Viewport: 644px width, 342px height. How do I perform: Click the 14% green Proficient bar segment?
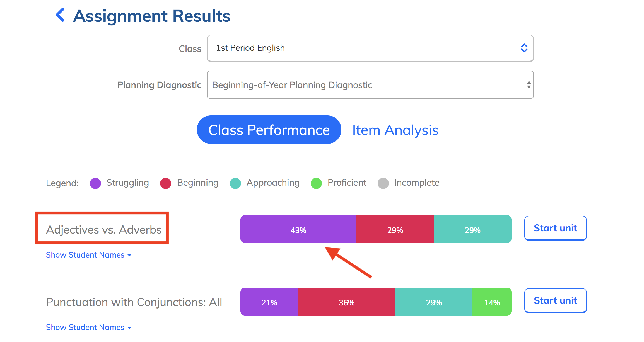[x=492, y=302]
